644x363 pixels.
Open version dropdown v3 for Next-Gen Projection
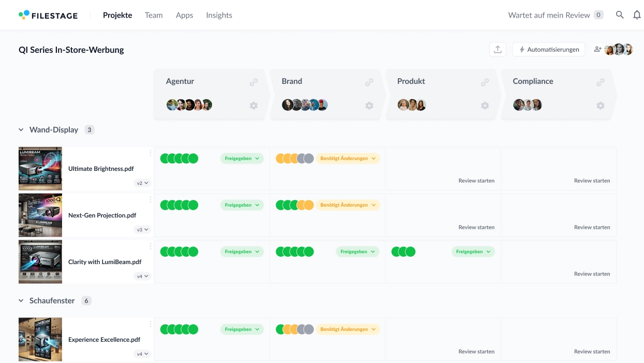coord(142,229)
